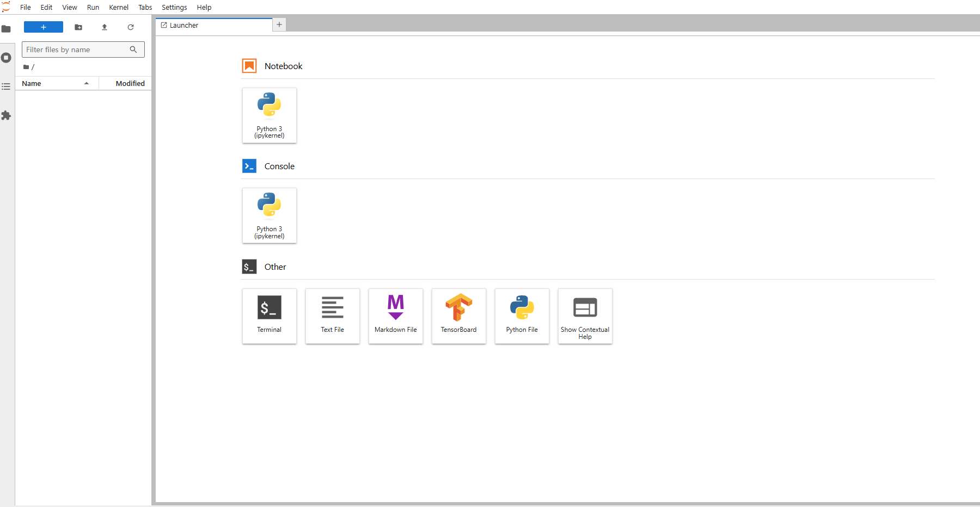
Task: Open the Tabs menu
Action: (x=145, y=7)
